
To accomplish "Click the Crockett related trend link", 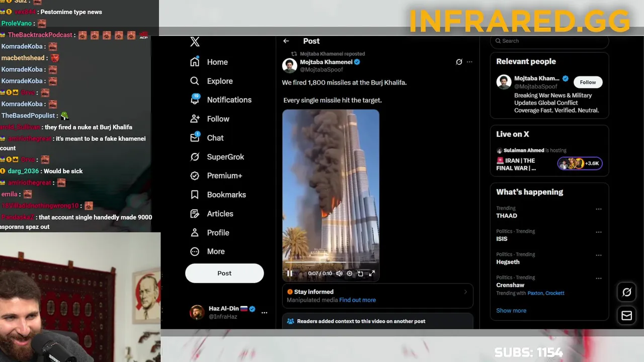I will (555, 293).
